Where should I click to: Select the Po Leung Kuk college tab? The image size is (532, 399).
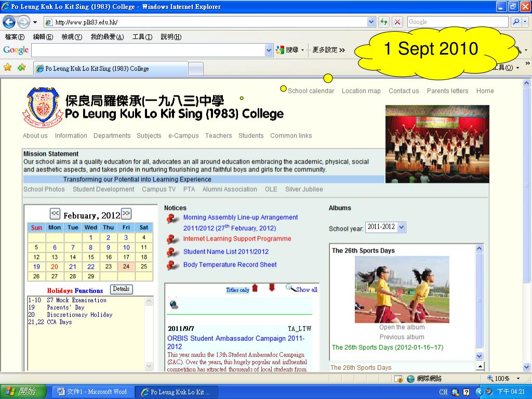(x=111, y=69)
